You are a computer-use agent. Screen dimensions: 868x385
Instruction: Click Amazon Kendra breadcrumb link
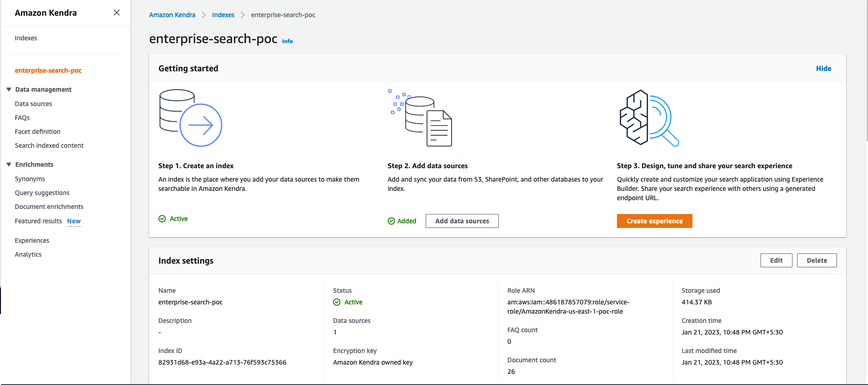[x=172, y=15]
